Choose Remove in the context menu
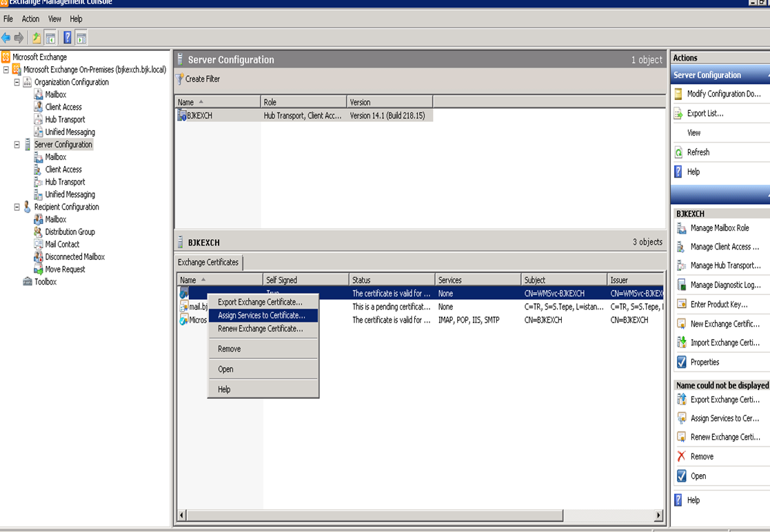 click(x=263, y=349)
